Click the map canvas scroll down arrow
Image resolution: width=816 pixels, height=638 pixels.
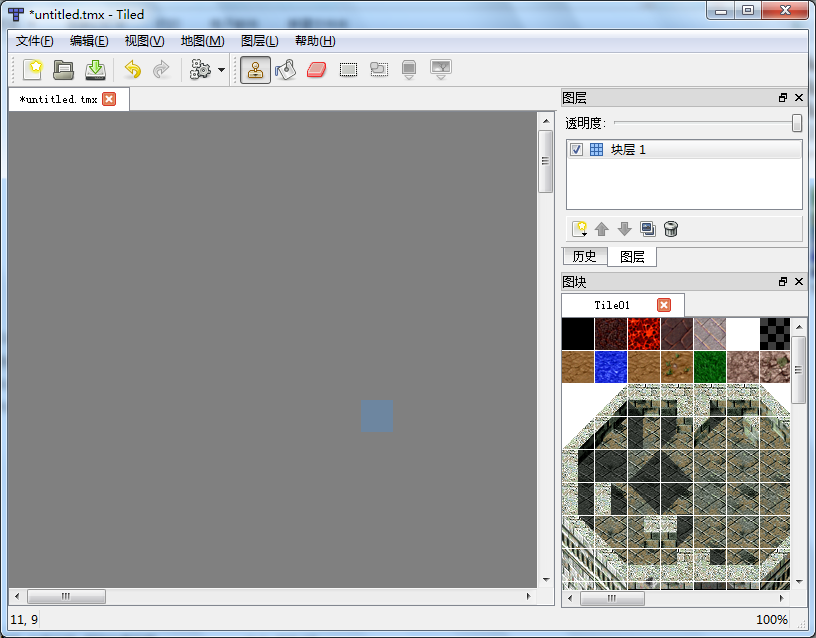[x=546, y=580]
